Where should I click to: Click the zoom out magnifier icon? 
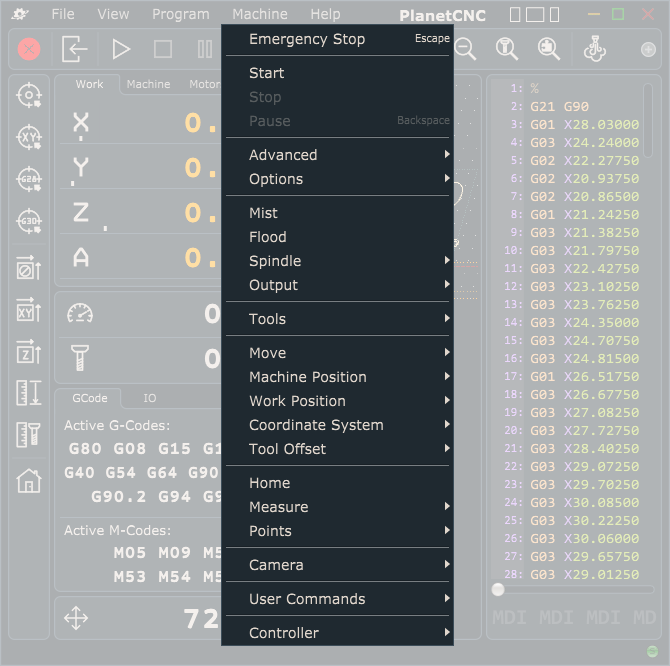tap(465, 49)
